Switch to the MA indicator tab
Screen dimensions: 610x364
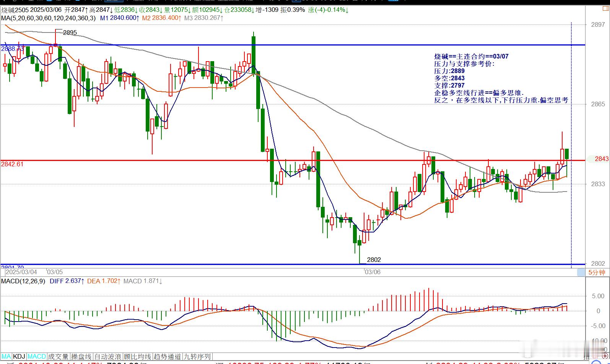6,356
